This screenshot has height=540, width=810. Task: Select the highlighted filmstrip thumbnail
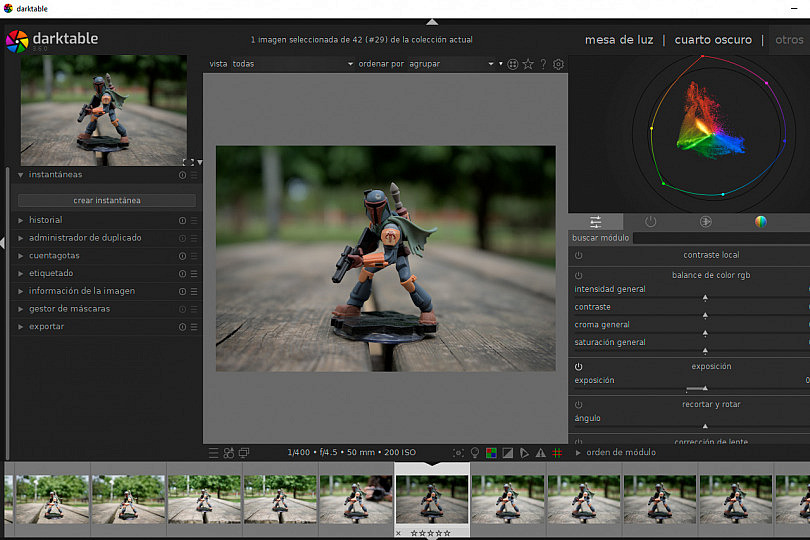tap(432, 500)
